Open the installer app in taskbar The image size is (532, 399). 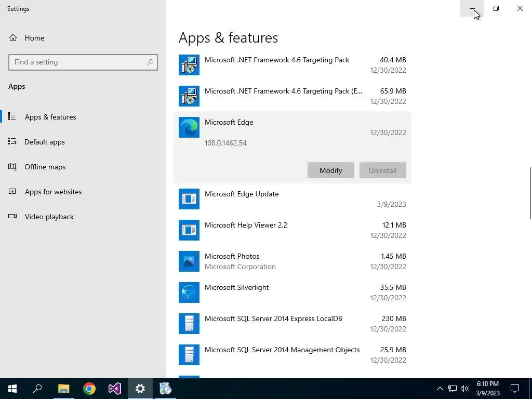tap(166, 389)
